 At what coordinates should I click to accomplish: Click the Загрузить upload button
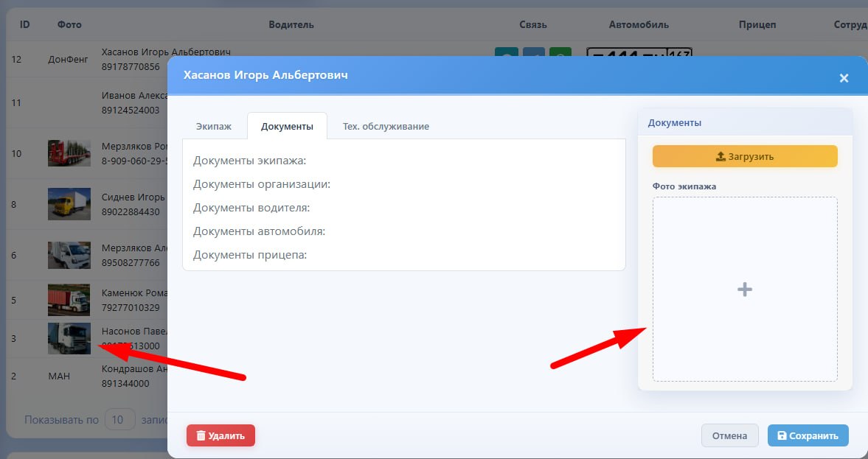click(745, 156)
